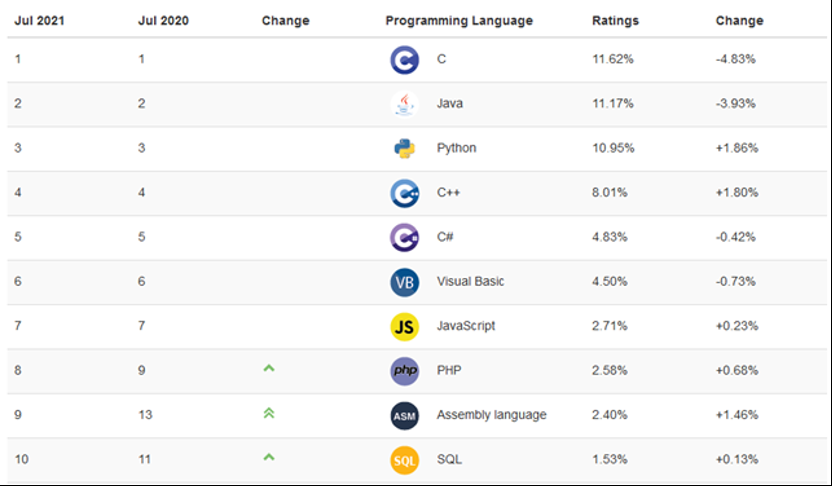Click the Assembly language ASM icon
The width and height of the screenshot is (832, 486).
405,415
